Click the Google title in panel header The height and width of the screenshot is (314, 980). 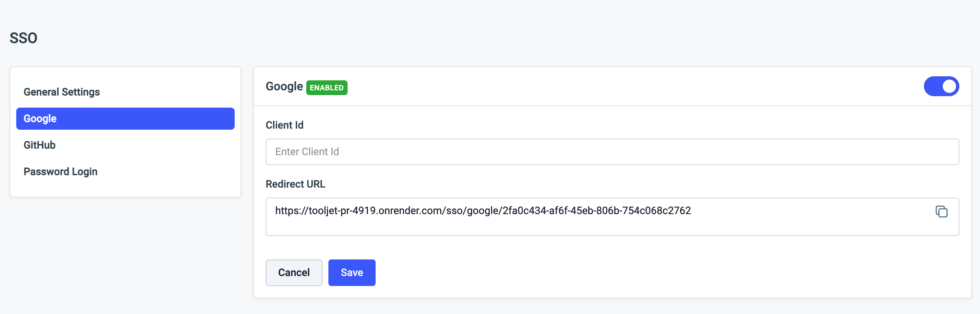[284, 86]
